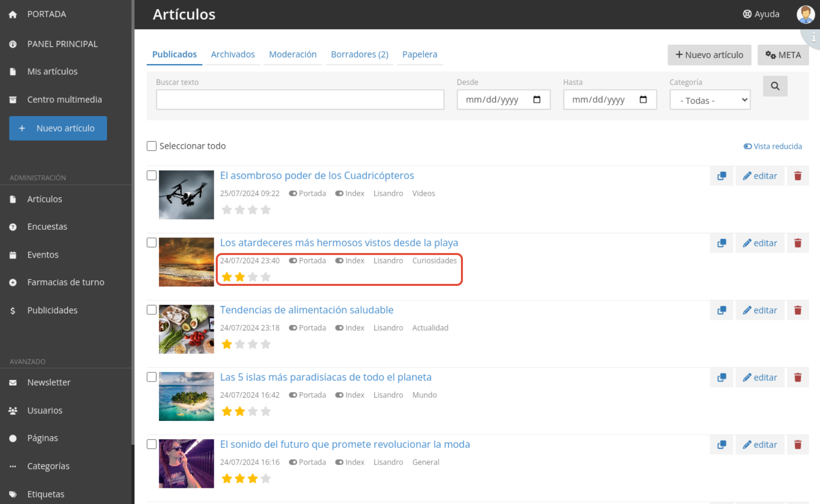Toggle Portada switch for 5 islas article

pos(293,395)
